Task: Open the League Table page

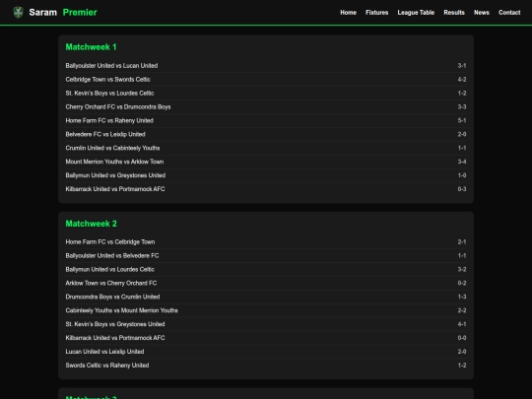Action: [x=416, y=13]
